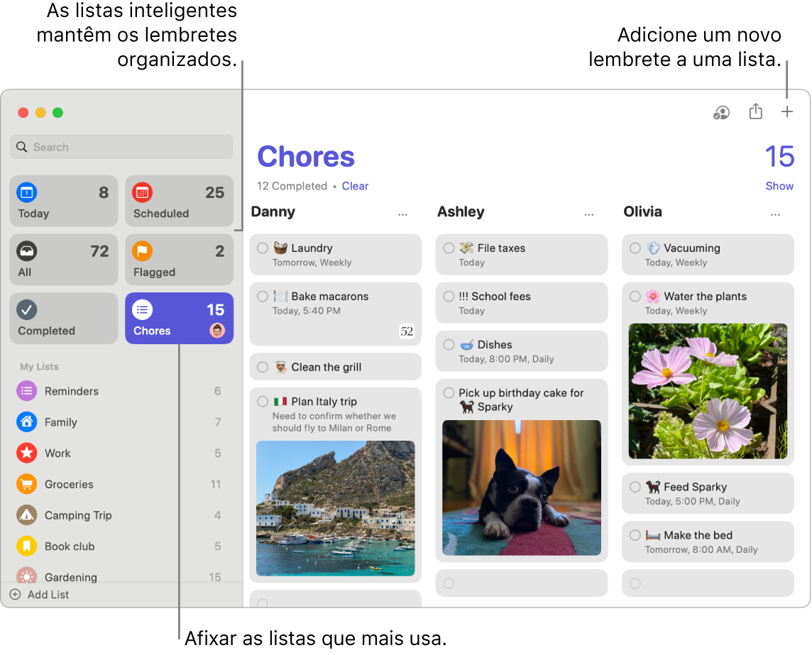Mark Pick up birthday cake as completed
Viewport: 812px width, 655px height.
pyautogui.click(x=449, y=393)
